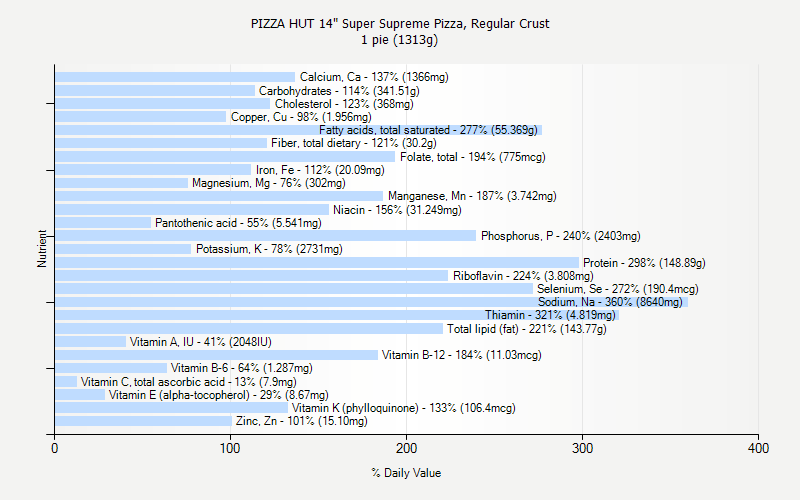Click Protein - 298% (148.89g) label
This screenshot has height=500, width=800.
[x=644, y=263]
